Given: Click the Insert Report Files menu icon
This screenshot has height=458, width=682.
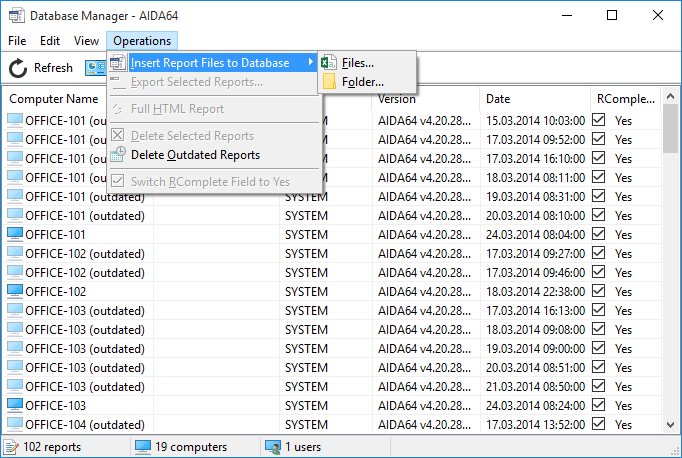Looking at the screenshot, I should (x=118, y=63).
